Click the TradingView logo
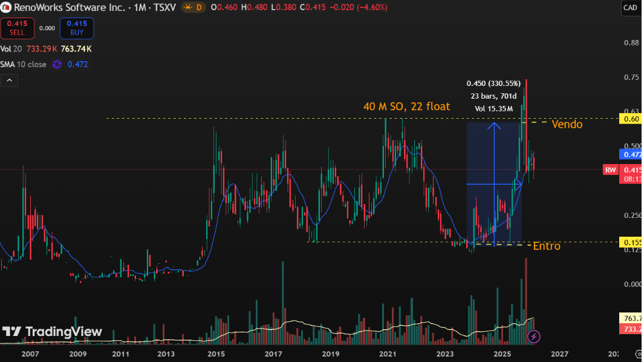Image resolution: width=644 pixels, height=362 pixels. tap(52, 332)
